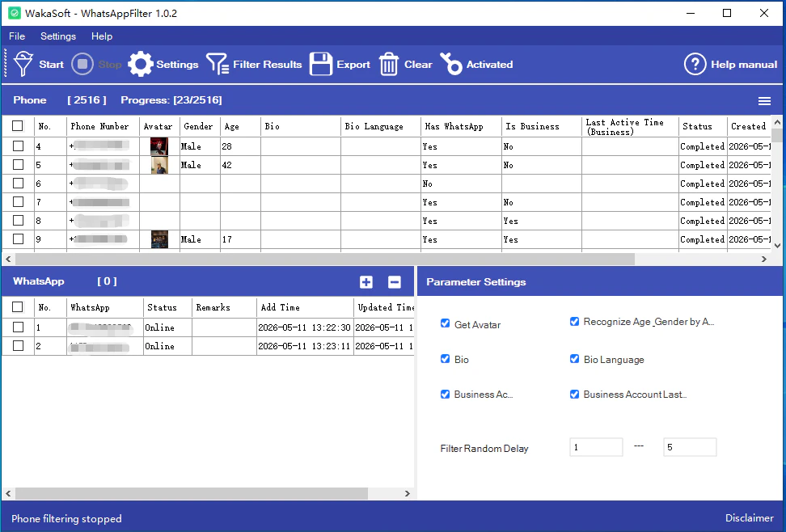Click the add time 2026-05-11 13:23:11

coord(304,346)
